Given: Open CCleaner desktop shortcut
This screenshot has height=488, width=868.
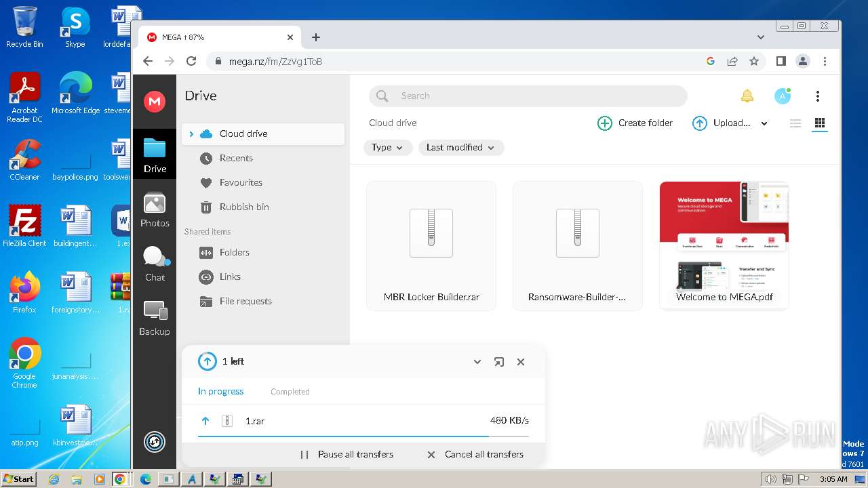Looking at the screenshot, I should click(x=25, y=160).
